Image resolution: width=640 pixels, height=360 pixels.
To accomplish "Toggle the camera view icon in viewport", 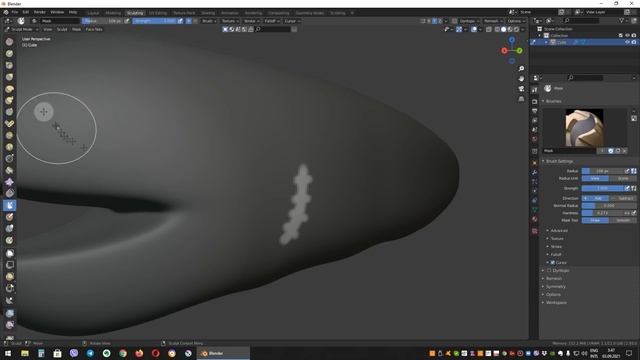I will tap(521, 89).
